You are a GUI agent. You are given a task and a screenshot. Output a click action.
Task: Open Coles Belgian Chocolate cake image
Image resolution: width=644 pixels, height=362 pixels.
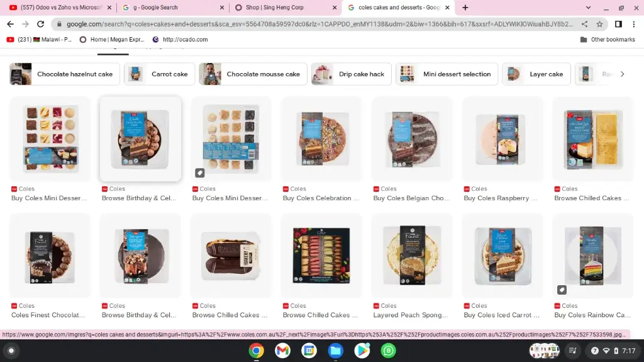pos(412,139)
